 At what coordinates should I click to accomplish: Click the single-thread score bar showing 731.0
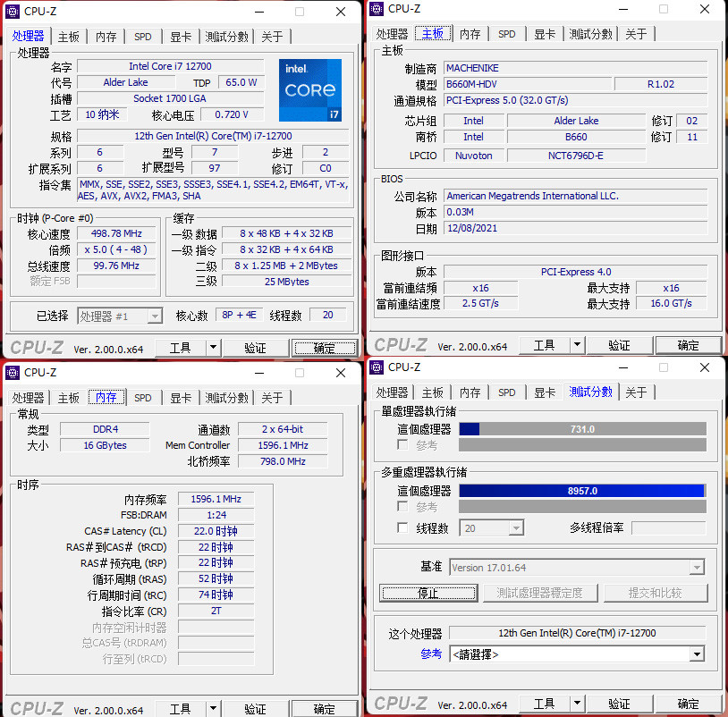(583, 429)
